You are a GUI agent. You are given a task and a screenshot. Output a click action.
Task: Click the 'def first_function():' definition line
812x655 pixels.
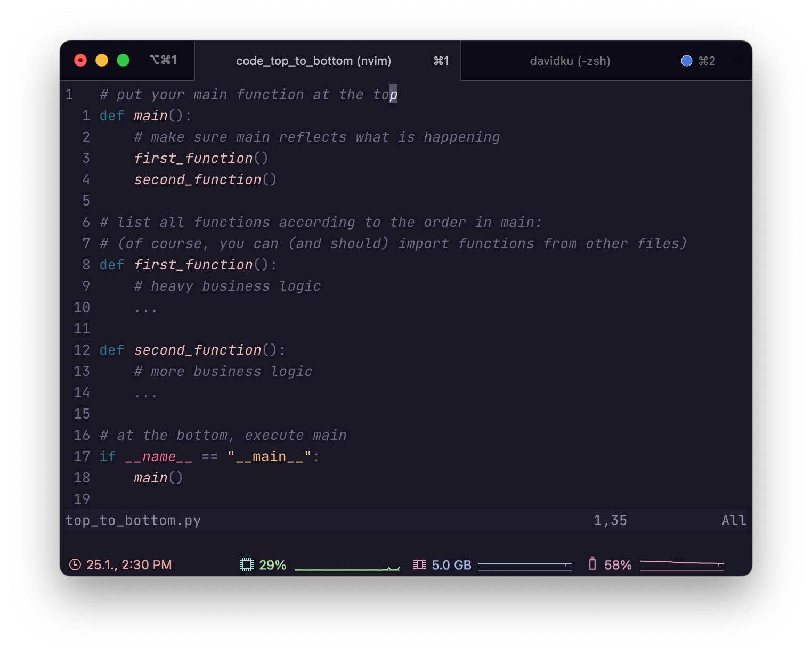(188, 265)
